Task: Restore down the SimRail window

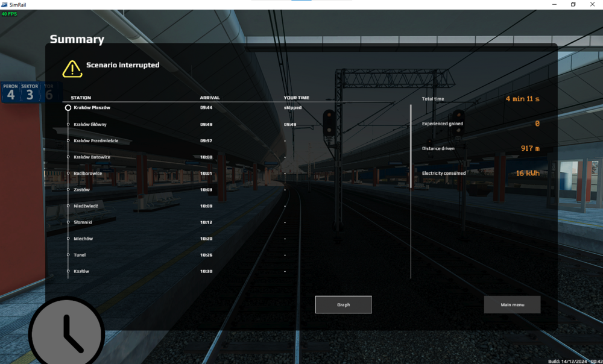Action: point(573,4)
